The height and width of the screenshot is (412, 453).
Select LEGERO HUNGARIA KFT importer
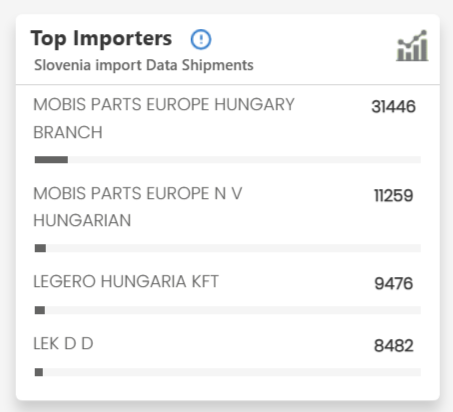pos(126,281)
